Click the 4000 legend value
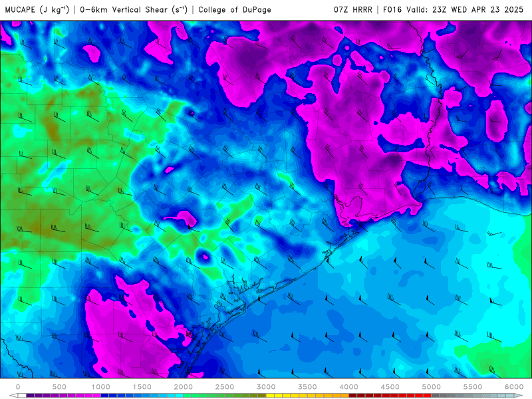The height and width of the screenshot is (399, 532). click(348, 387)
